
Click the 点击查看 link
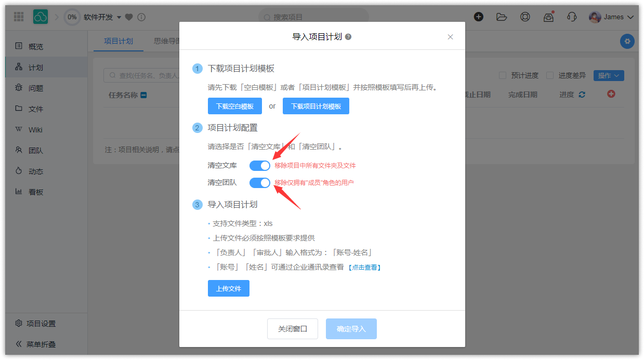364,268
